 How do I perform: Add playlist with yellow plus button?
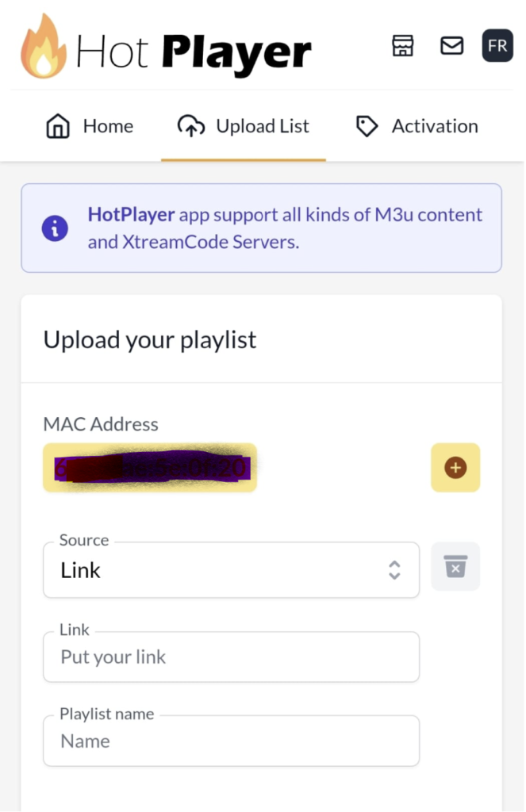point(455,468)
